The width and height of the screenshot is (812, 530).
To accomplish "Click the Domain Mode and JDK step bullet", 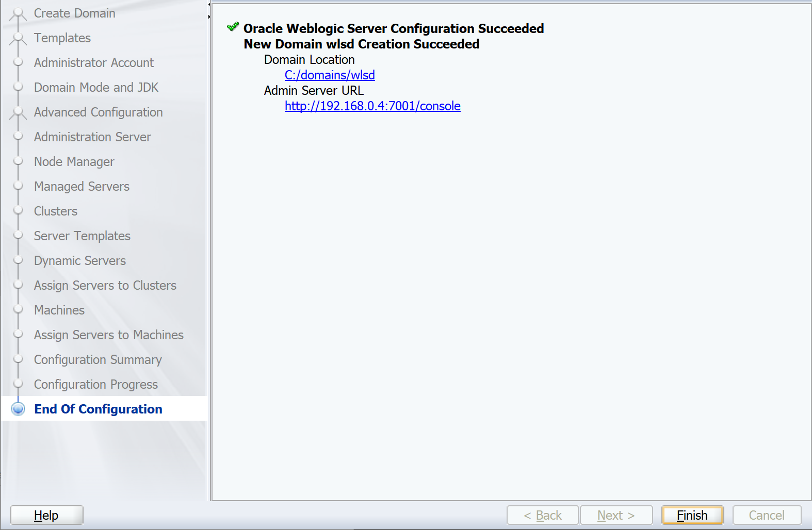I will (x=18, y=87).
